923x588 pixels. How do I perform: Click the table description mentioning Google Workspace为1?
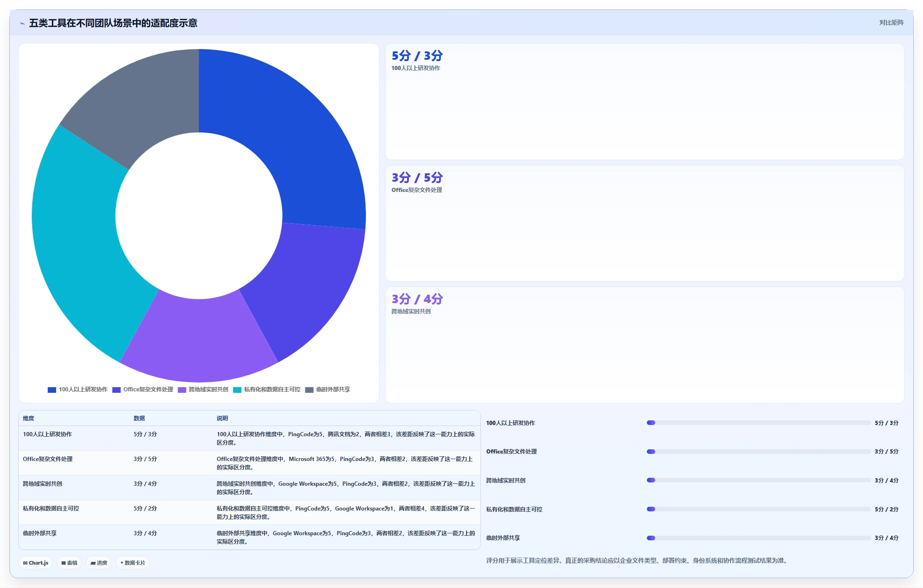(346, 513)
